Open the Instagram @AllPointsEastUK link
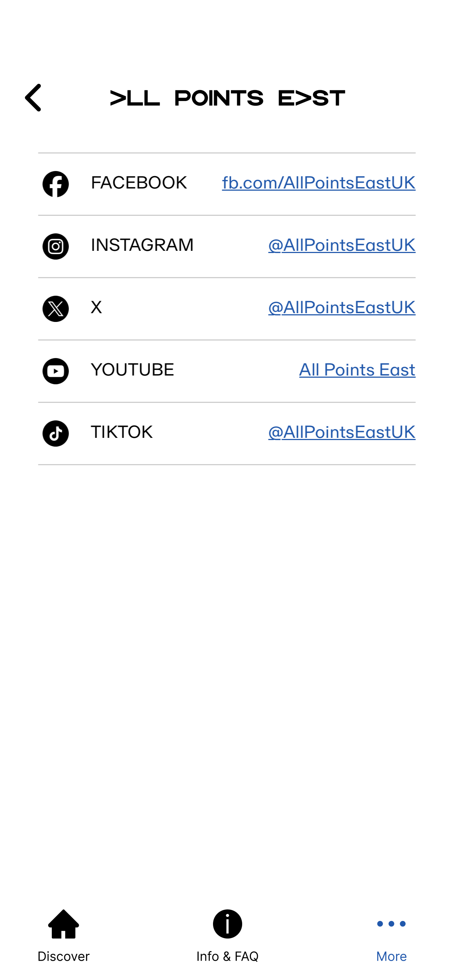This screenshot has height=980, width=453. 341,245
